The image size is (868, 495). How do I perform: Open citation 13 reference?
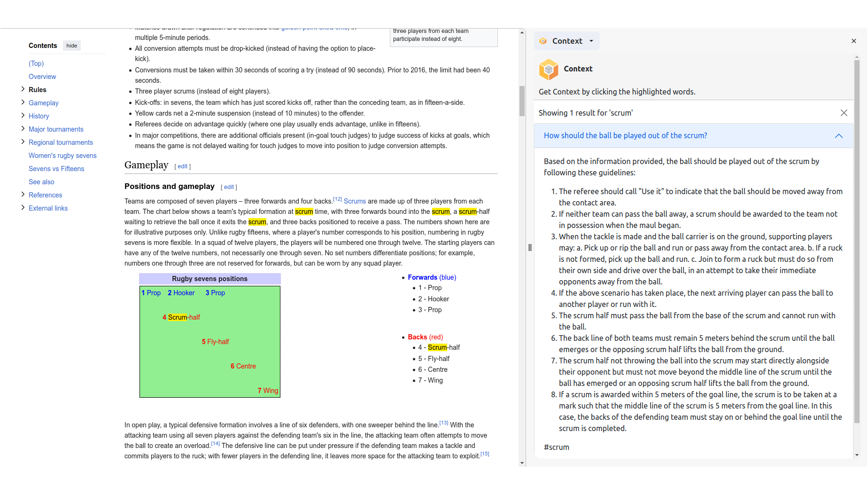coord(443,423)
